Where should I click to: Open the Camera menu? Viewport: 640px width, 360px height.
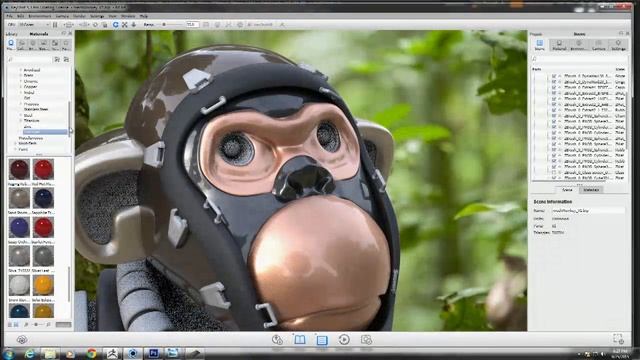[62, 16]
